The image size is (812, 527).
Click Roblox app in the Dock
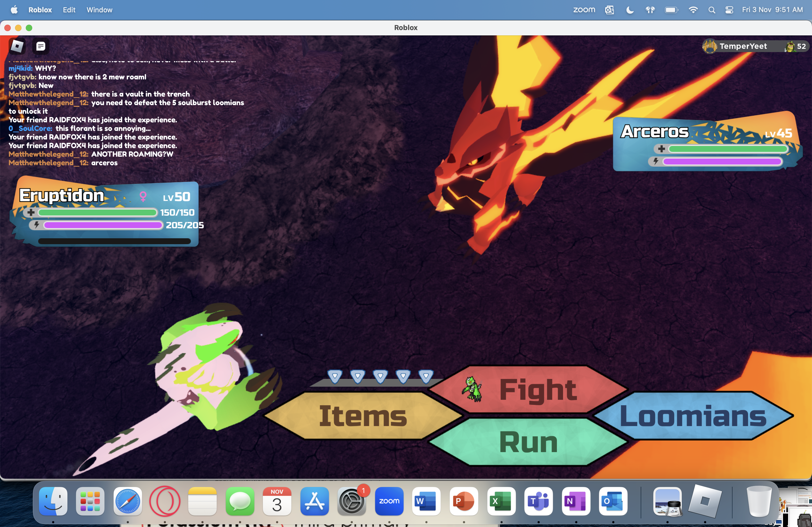[705, 501]
